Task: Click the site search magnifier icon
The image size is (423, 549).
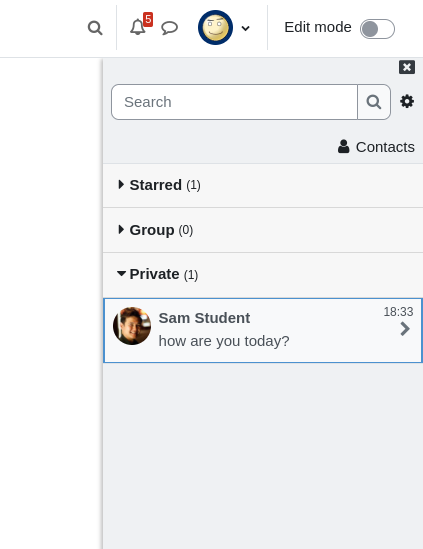Action: (x=95, y=28)
